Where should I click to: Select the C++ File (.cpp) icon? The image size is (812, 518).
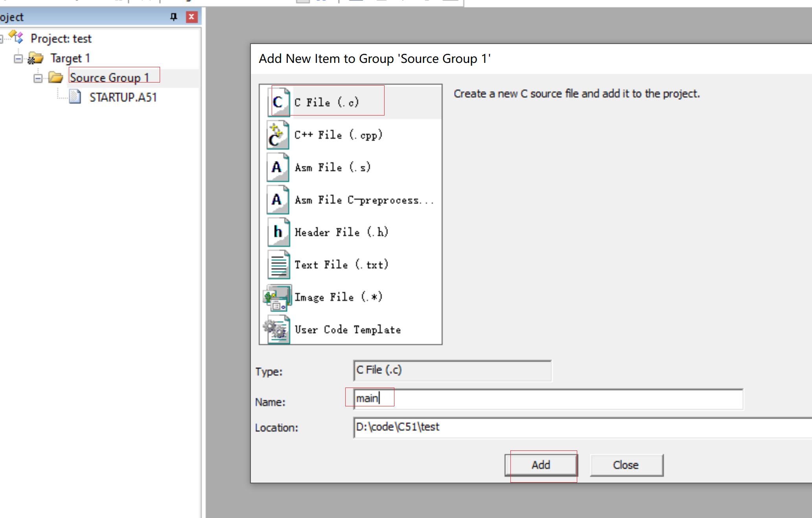tap(278, 135)
